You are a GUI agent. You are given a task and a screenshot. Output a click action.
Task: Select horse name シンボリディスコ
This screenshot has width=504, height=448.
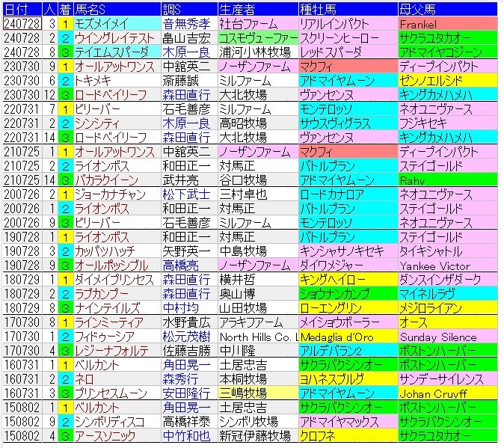click(117, 422)
